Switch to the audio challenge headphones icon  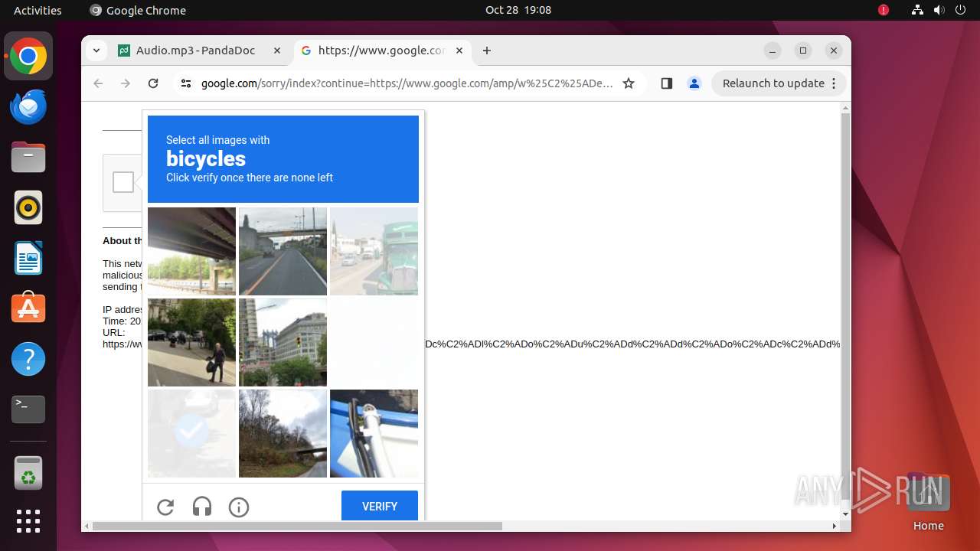(x=202, y=507)
